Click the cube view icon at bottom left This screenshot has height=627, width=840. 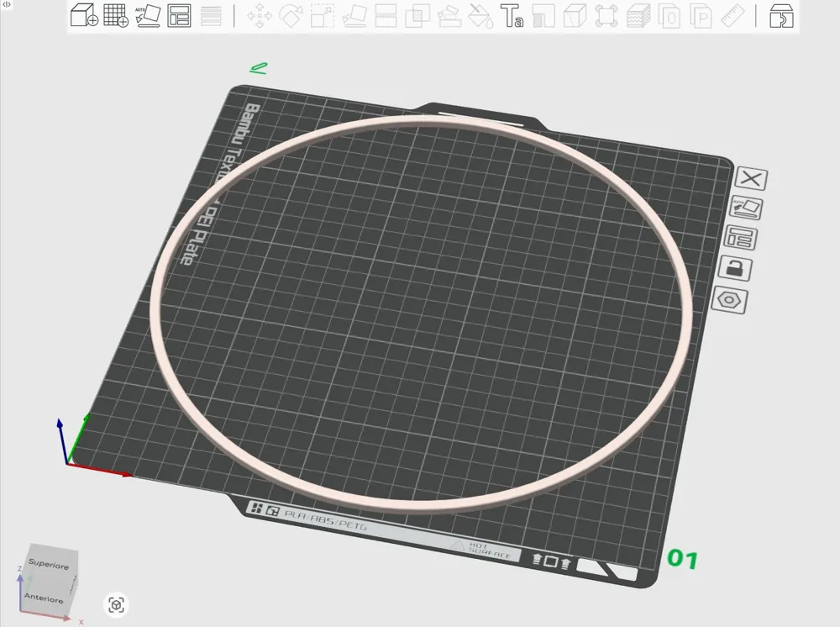point(116,605)
